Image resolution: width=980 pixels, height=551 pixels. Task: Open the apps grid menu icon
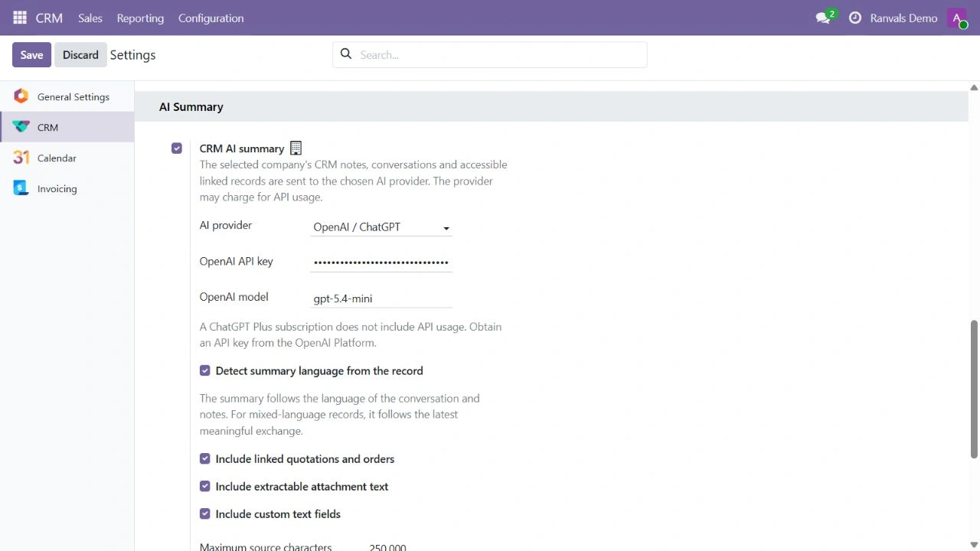coord(20,18)
